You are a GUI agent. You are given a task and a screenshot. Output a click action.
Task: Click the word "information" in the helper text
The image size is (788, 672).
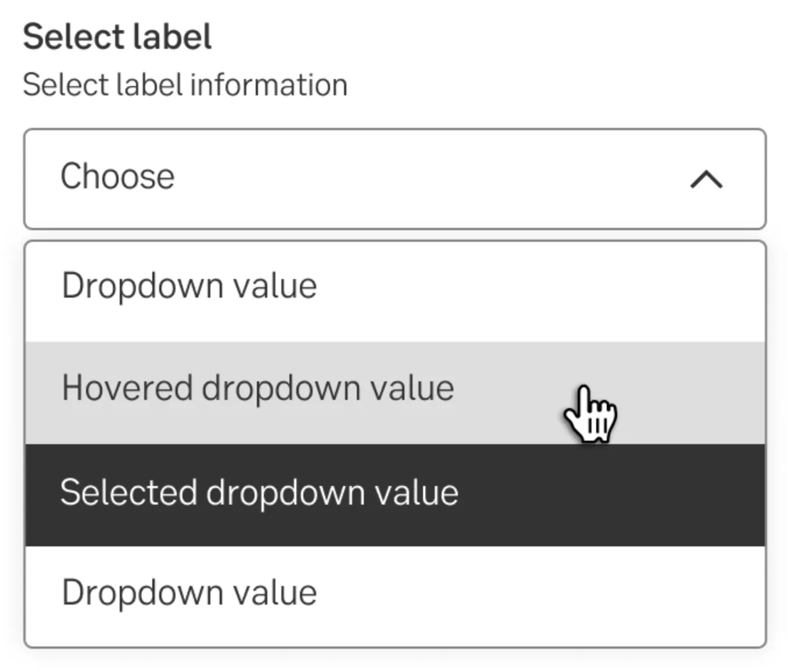tap(268, 85)
